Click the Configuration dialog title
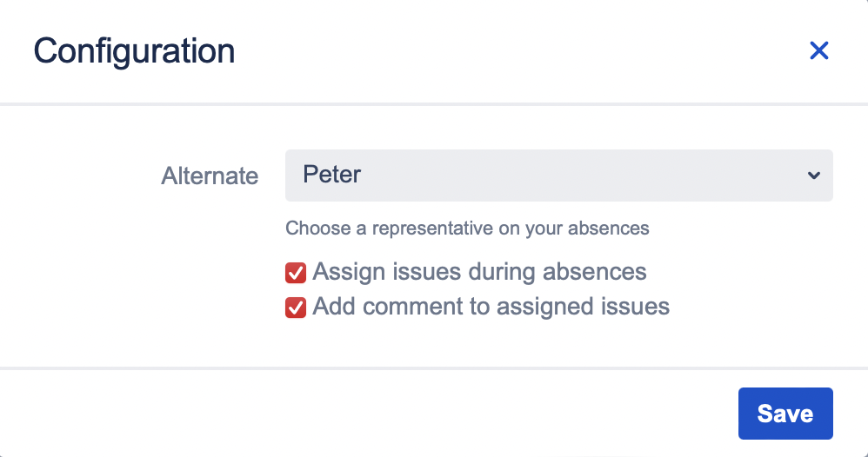Screen dimensions: 868x457 click(x=134, y=51)
